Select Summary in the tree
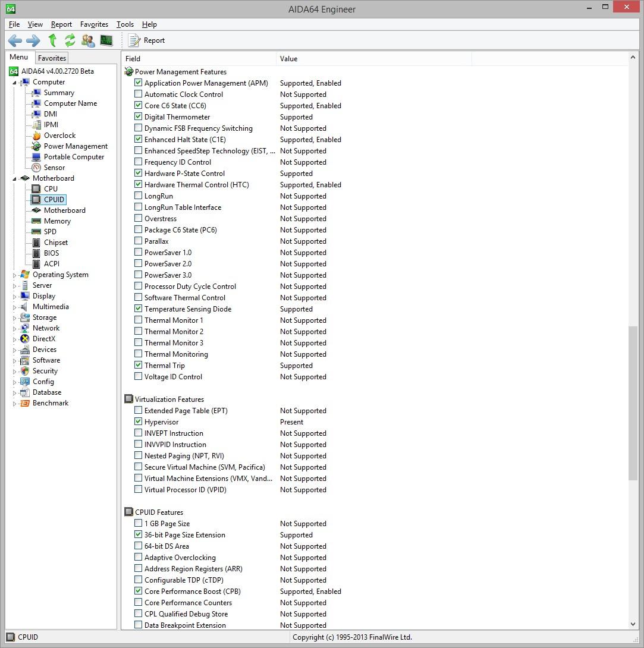Screen dimensions: 644x648 tap(59, 93)
